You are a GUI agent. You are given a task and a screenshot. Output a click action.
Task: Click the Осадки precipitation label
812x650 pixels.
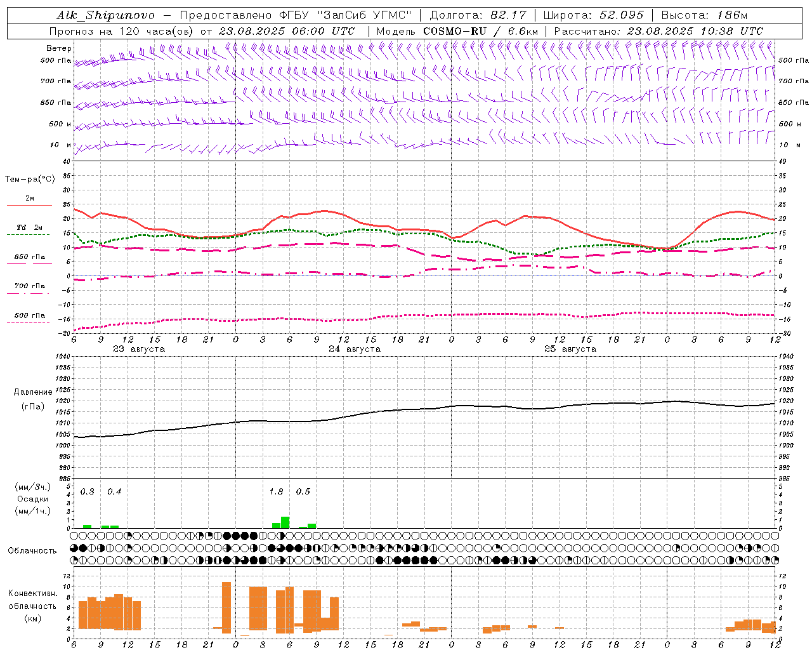[x=32, y=499]
